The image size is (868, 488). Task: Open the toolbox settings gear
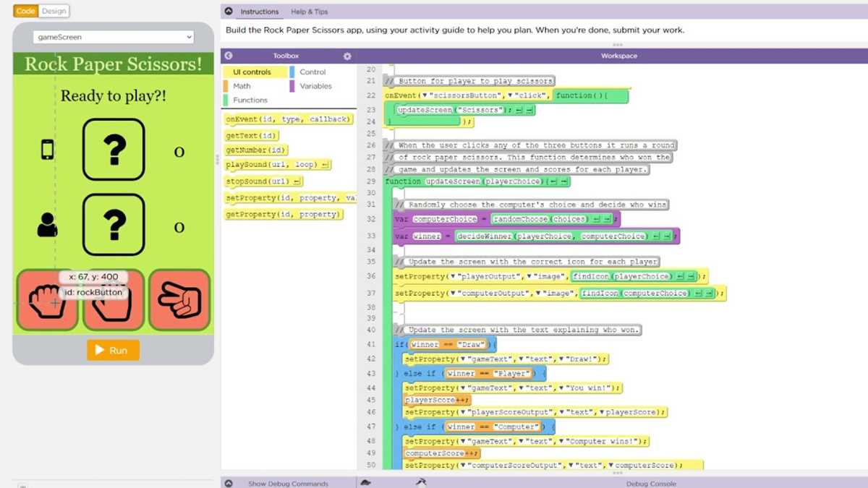pos(347,56)
